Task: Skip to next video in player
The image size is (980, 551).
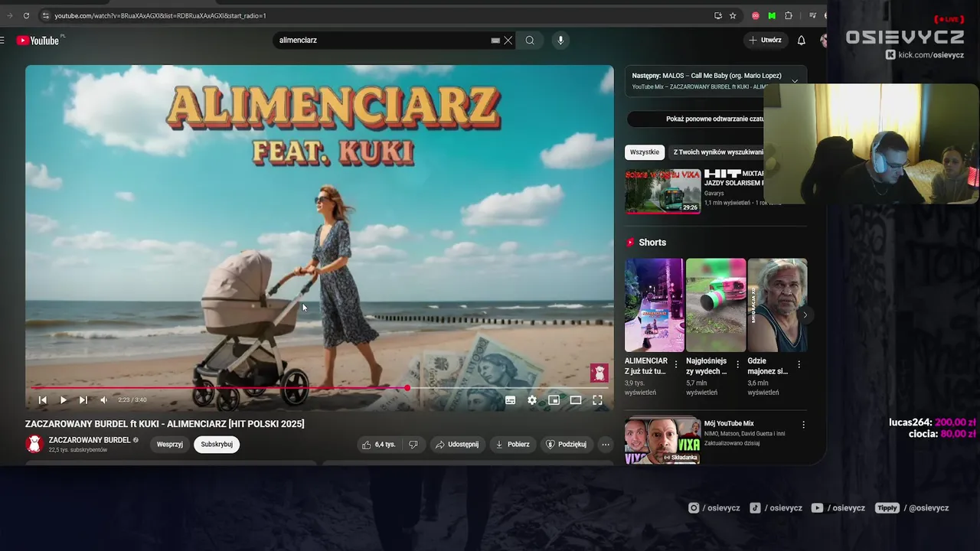Action: [x=83, y=399]
